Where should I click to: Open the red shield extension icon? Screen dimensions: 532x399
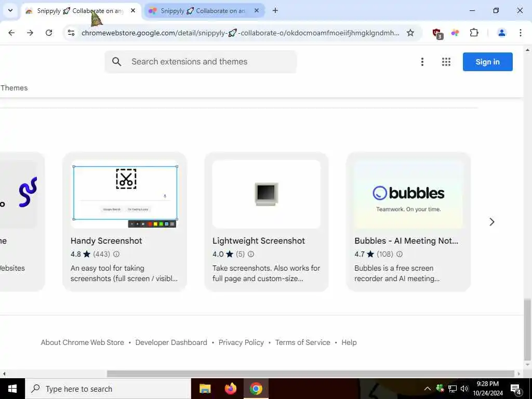437,33
